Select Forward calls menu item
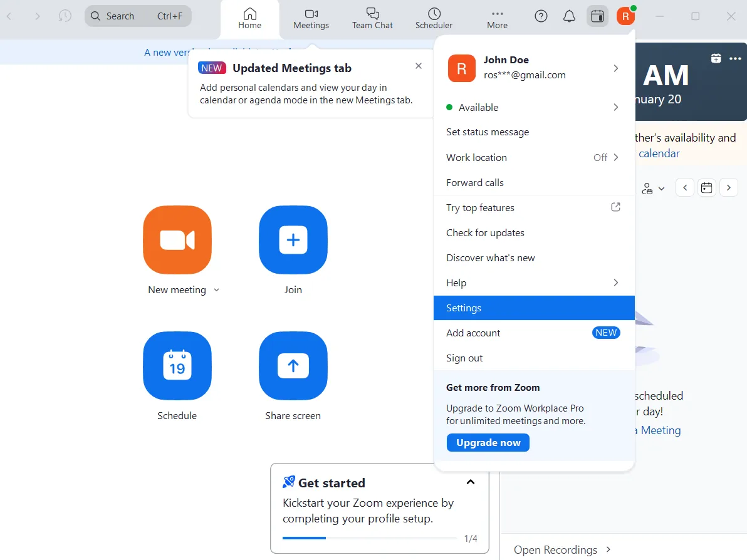The height and width of the screenshot is (560, 747). tap(534, 182)
